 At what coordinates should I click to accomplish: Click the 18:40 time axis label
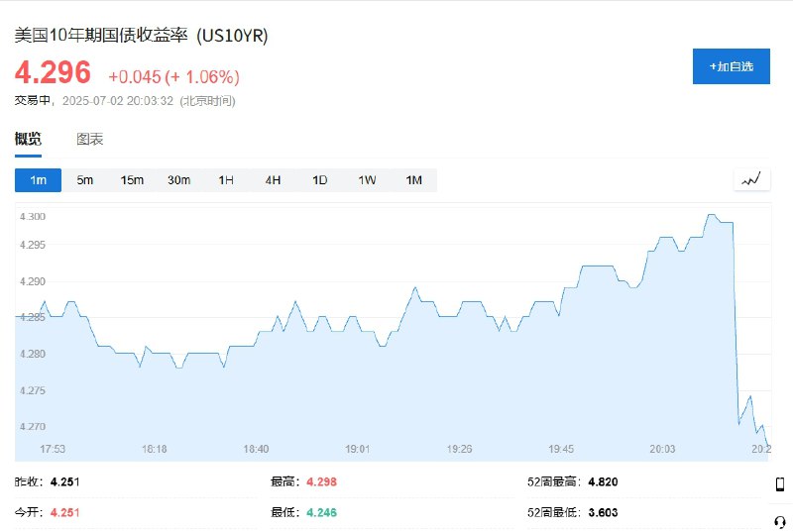point(256,449)
